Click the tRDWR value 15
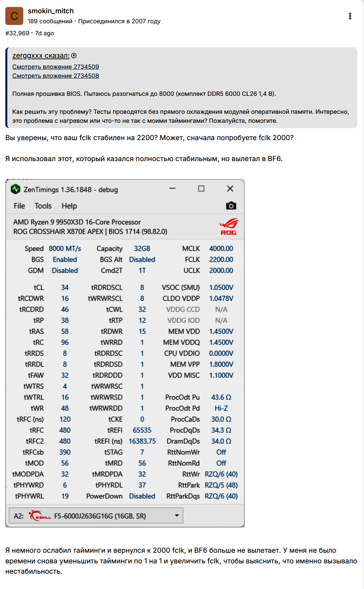364x589 pixels. [x=142, y=331]
